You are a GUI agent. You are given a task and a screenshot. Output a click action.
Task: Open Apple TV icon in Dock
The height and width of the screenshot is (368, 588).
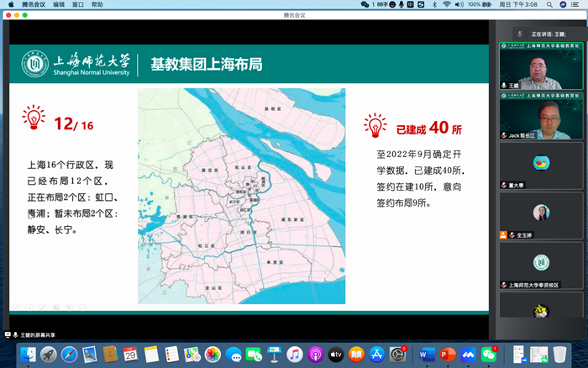tap(336, 355)
